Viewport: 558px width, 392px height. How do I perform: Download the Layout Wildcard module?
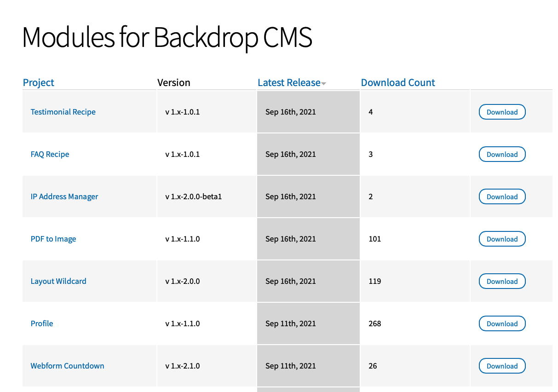pyautogui.click(x=502, y=281)
